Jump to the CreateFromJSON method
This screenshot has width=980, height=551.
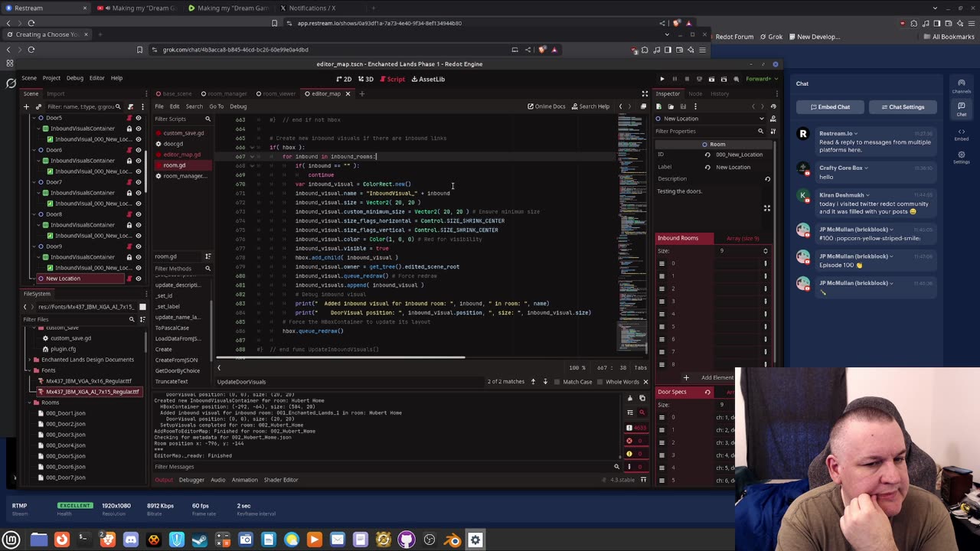click(x=176, y=360)
